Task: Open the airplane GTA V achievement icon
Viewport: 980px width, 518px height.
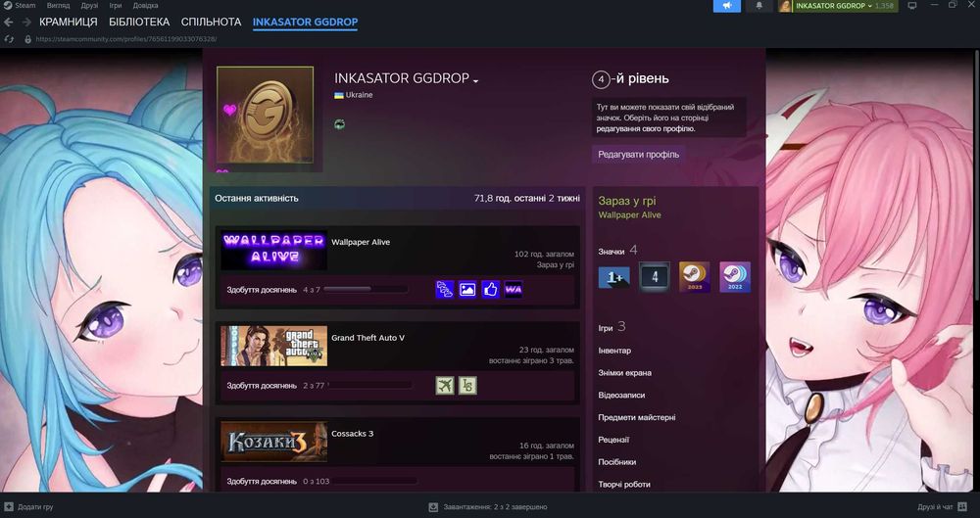Action: pos(445,386)
